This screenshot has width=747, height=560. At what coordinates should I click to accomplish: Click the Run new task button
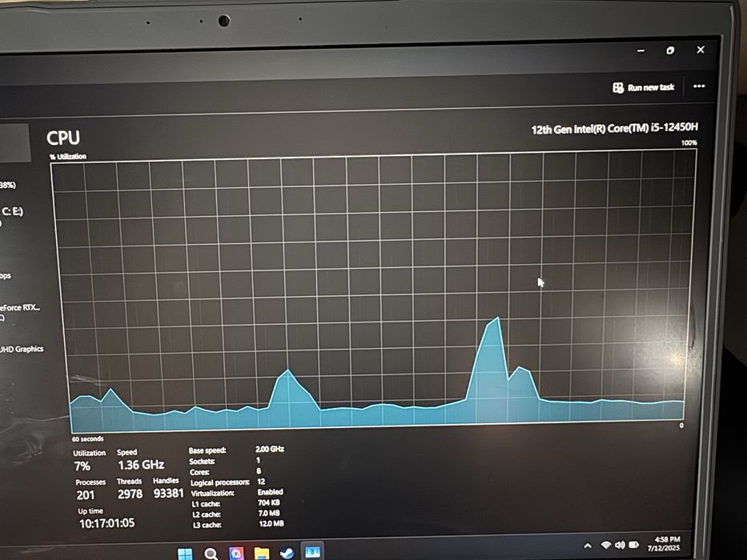[x=644, y=88]
